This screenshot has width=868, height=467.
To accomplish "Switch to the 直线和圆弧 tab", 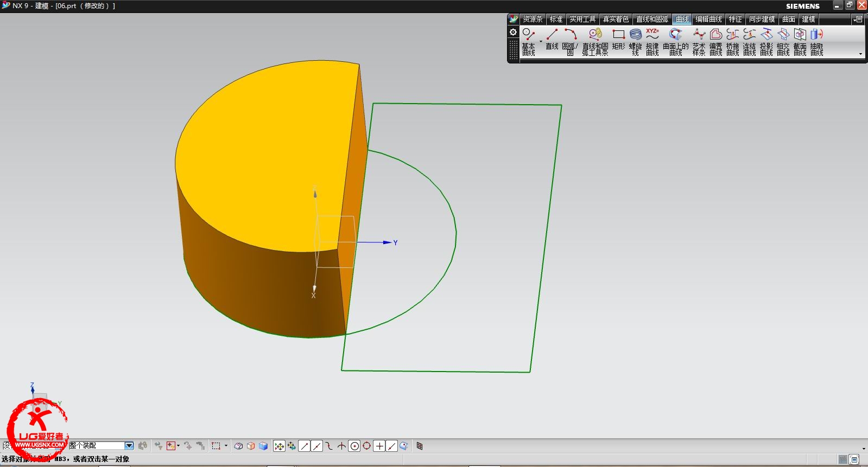I will [652, 19].
